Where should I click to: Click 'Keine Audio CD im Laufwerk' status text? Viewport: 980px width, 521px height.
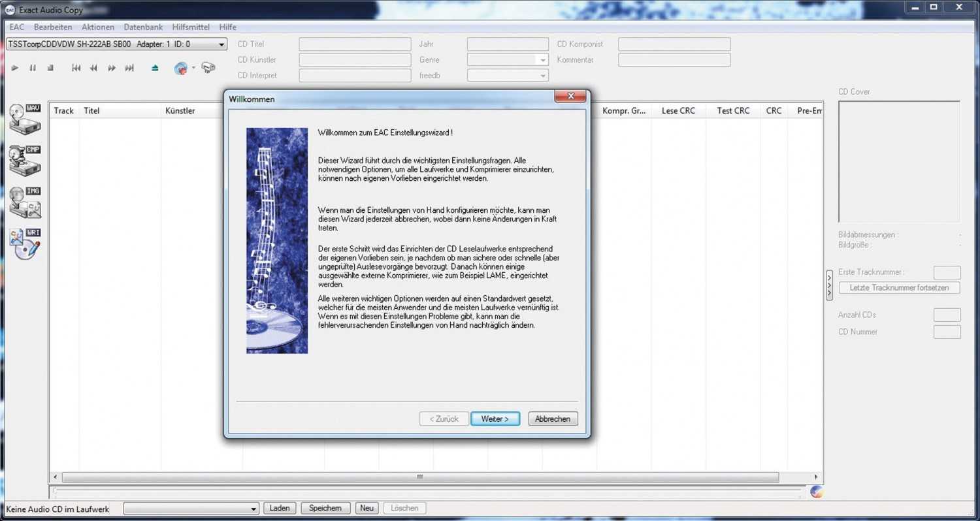pos(57,509)
